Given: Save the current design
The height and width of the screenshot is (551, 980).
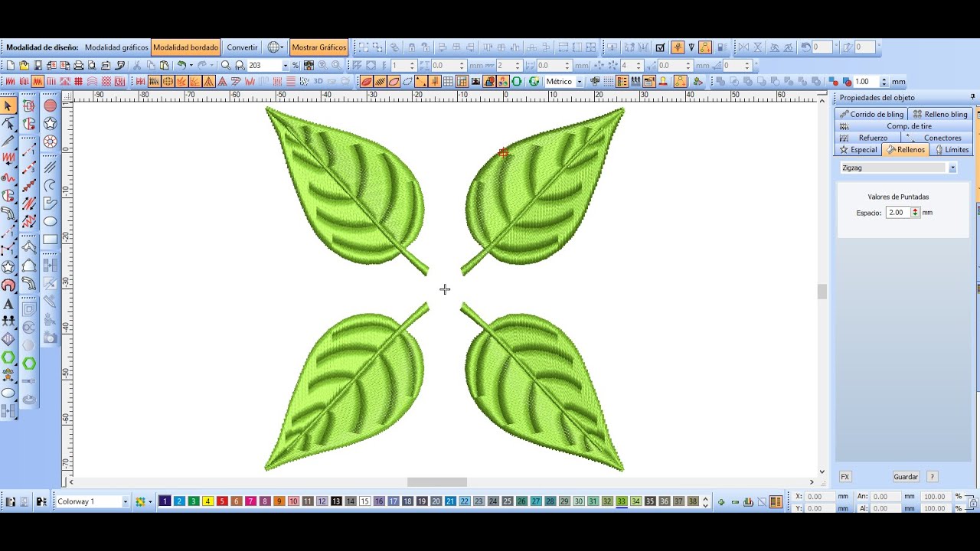Looking at the screenshot, I should 38,66.
